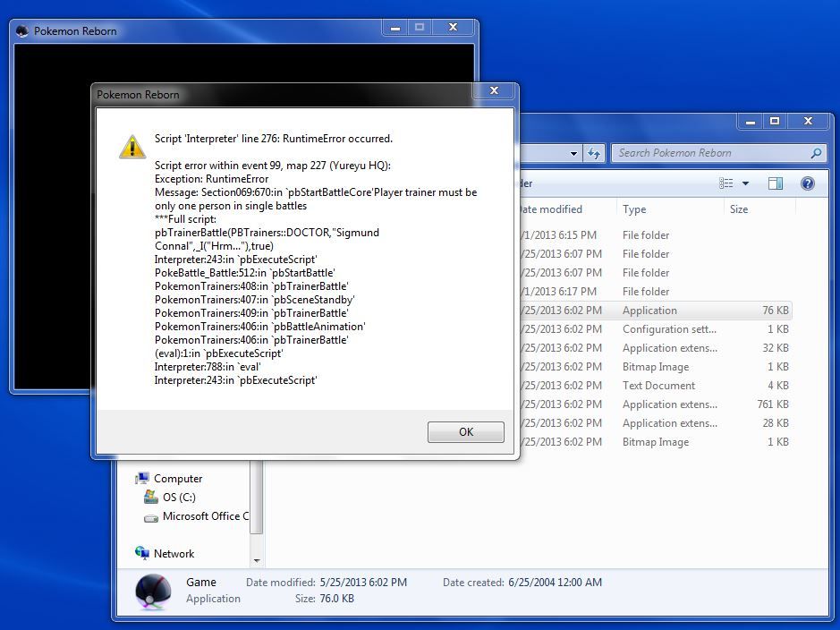Image resolution: width=840 pixels, height=630 pixels.
Task: Change your view using the view icon
Action: tap(726, 183)
